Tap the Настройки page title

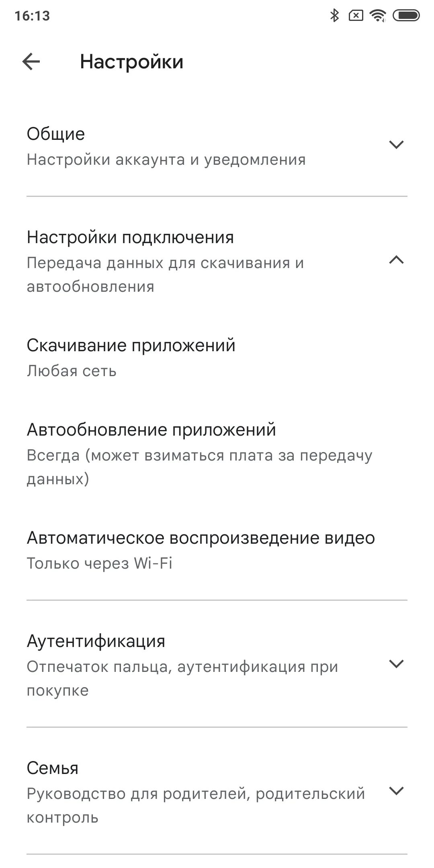point(132,62)
